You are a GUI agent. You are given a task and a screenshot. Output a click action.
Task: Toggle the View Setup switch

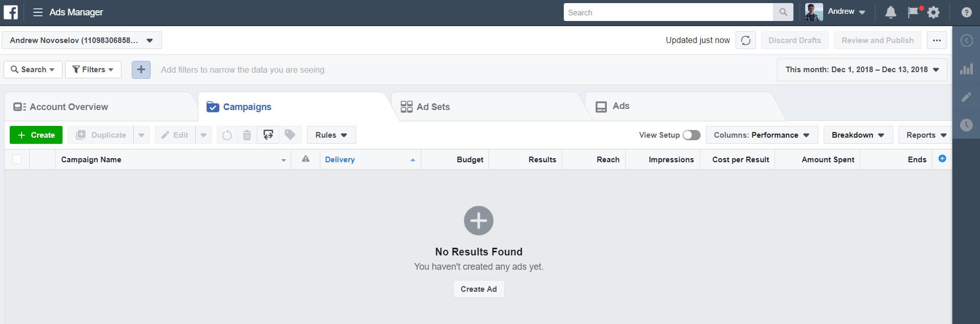coord(691,135)
